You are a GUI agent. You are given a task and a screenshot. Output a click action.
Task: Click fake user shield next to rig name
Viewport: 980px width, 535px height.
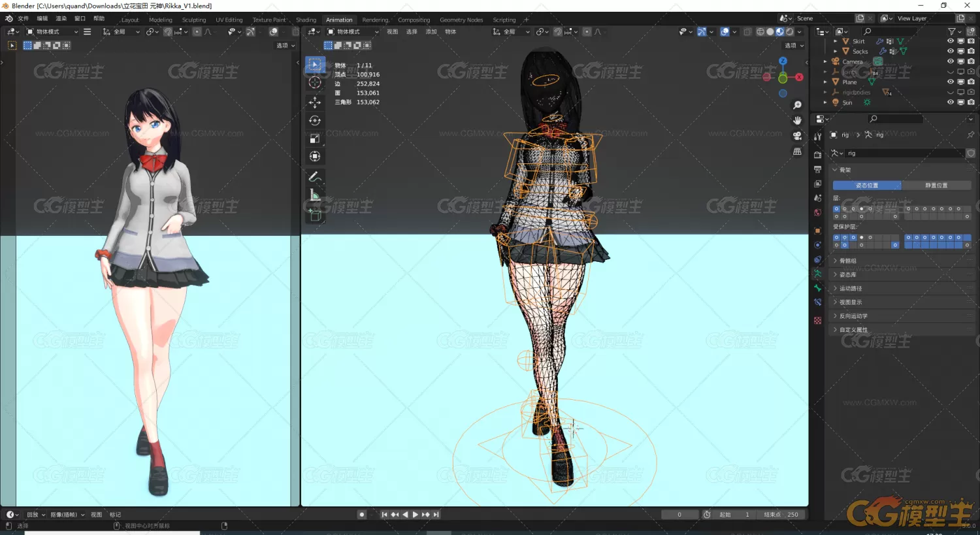[971, 153]
